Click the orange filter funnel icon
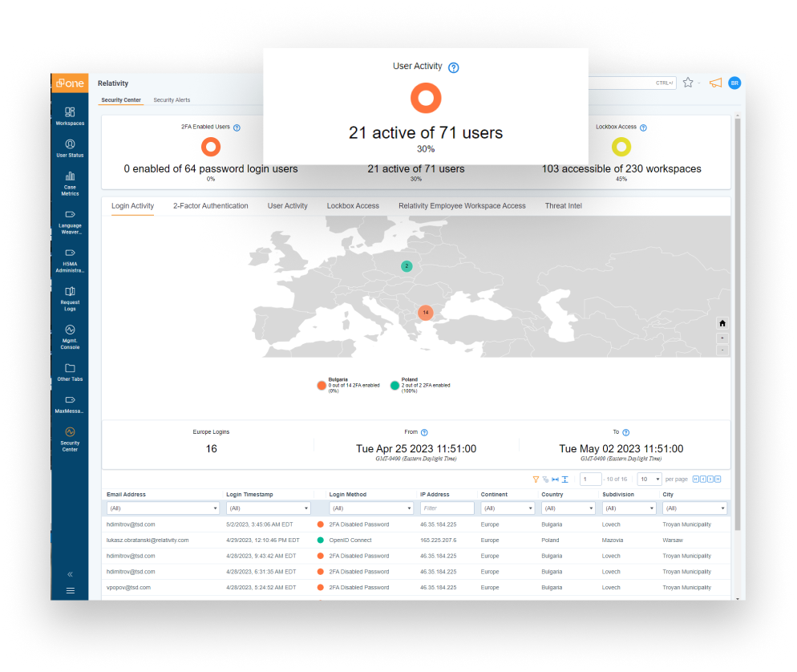797x672 pixels. 536,479
